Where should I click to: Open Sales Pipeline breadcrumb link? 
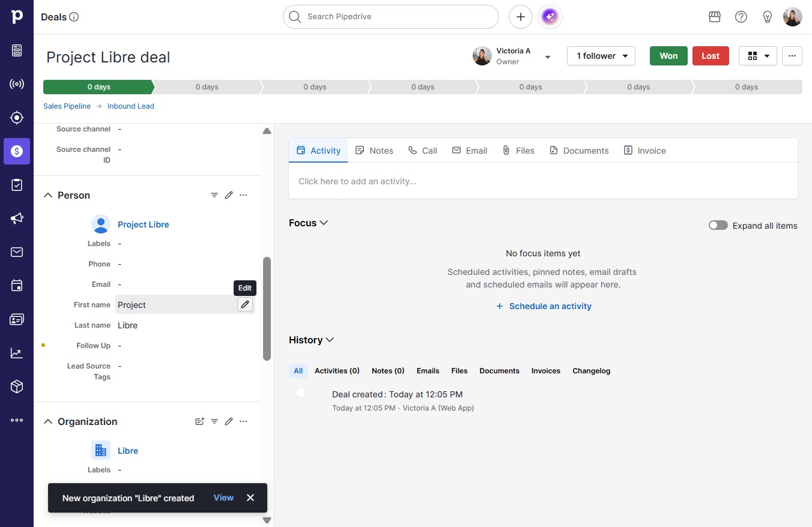[x=67, y=106]
